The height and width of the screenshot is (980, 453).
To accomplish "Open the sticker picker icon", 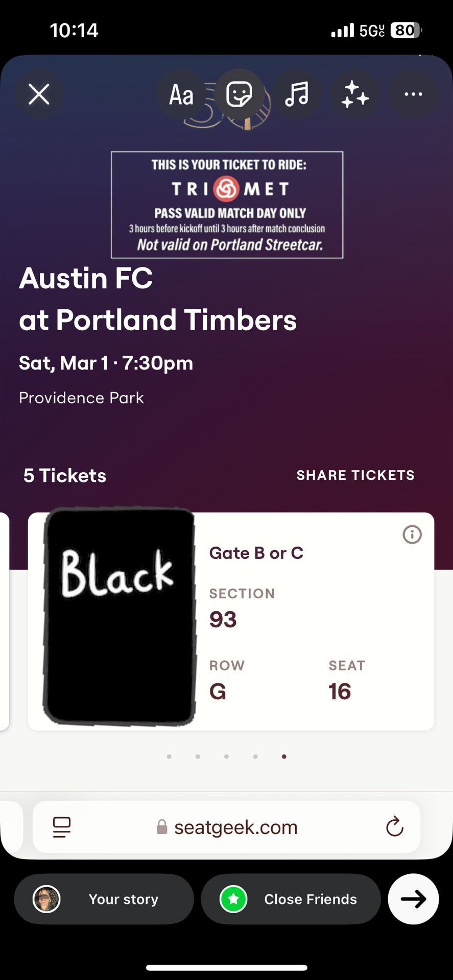I will pyautogui.click(x=239, y=94).
